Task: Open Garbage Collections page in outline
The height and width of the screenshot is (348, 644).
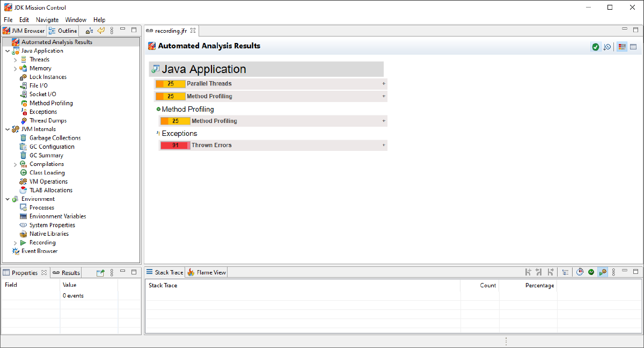Action: pos(55,138)
